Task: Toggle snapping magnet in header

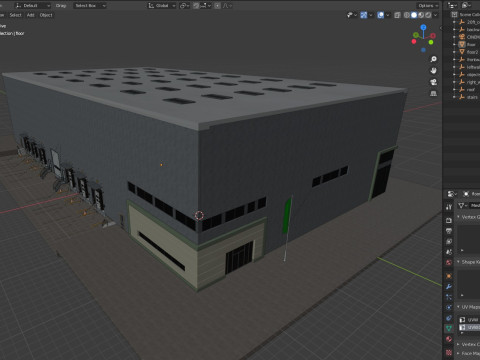Action: 196,6
